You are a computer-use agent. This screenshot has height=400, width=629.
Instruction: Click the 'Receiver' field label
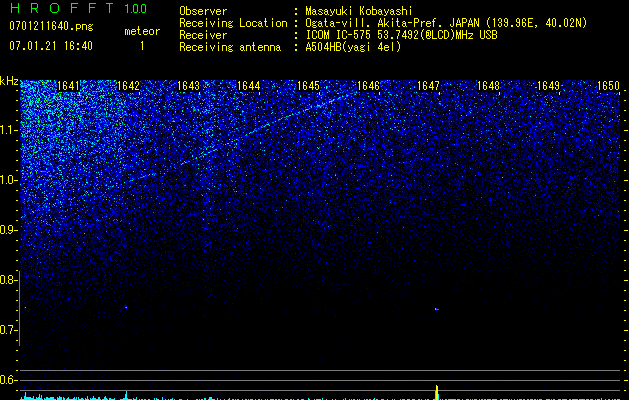(x=203, y=35)
